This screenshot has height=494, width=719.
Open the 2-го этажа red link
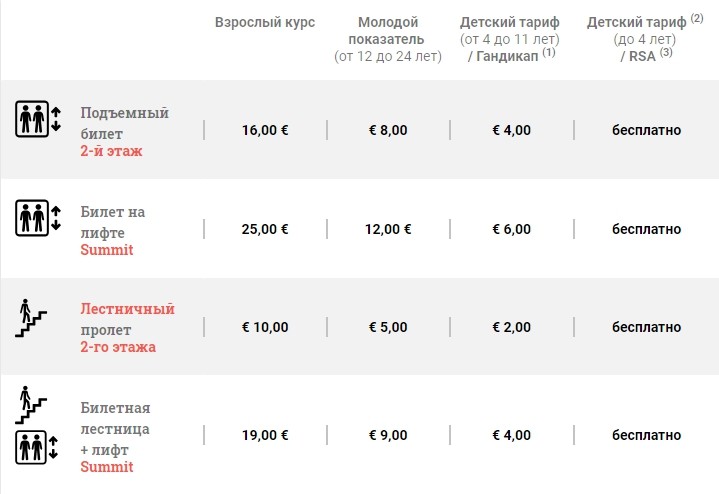coord(118,347)
